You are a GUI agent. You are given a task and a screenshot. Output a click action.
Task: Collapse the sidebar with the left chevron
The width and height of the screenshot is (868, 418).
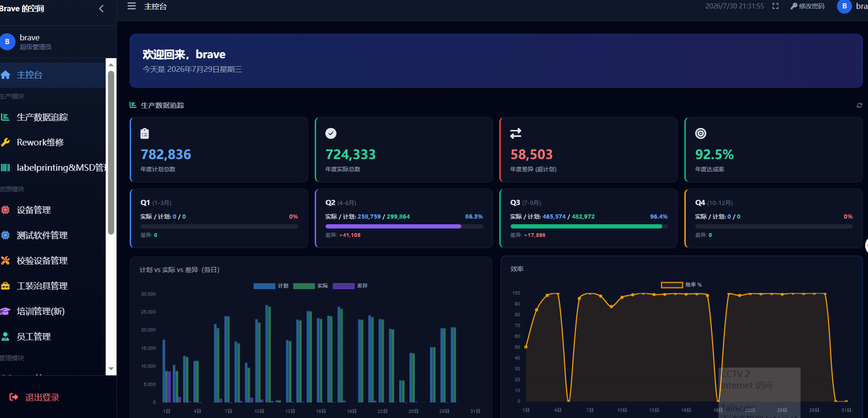(x=101, y=8)
